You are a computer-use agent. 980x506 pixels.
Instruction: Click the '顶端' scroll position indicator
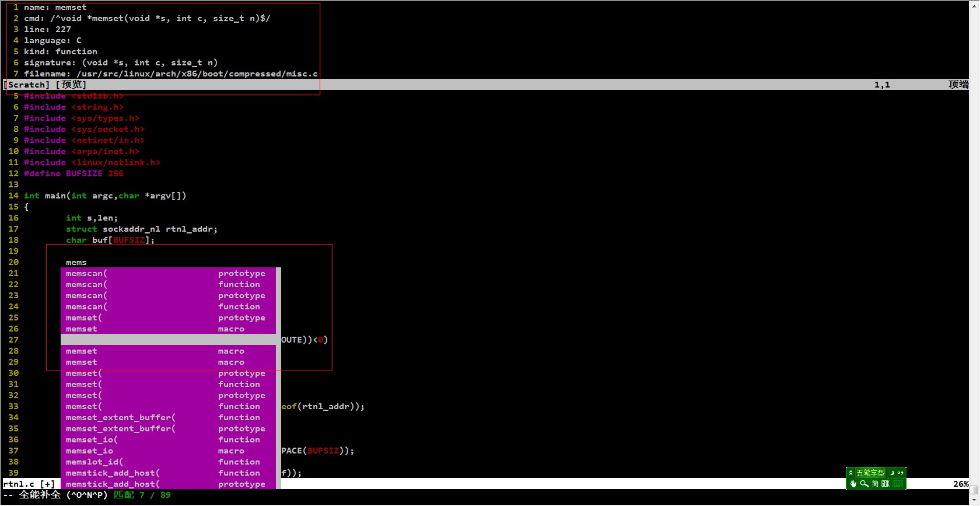(x=958, y=85)
